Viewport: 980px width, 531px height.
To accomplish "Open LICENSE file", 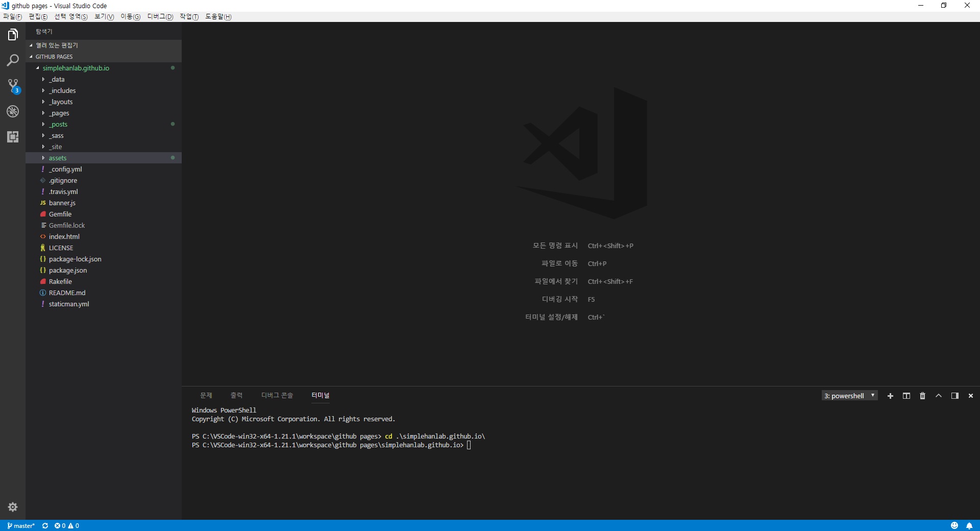I will 104,248.
